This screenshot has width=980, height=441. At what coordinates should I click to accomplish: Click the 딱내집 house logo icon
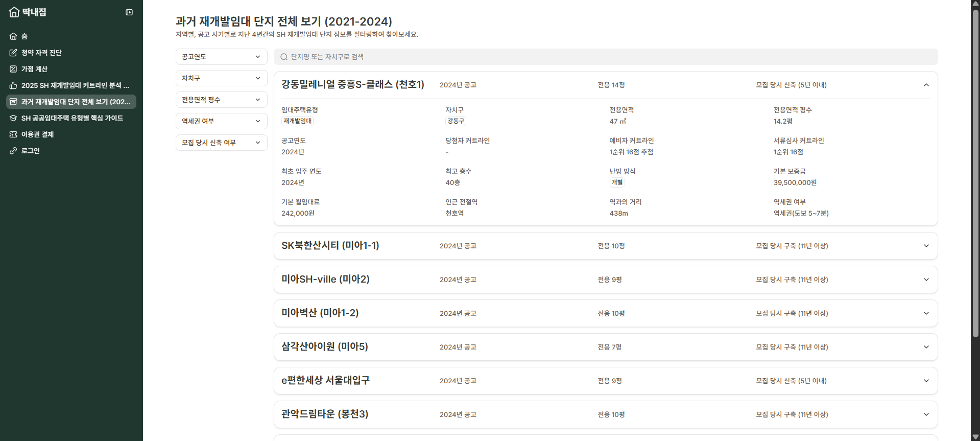coord(14,12)
